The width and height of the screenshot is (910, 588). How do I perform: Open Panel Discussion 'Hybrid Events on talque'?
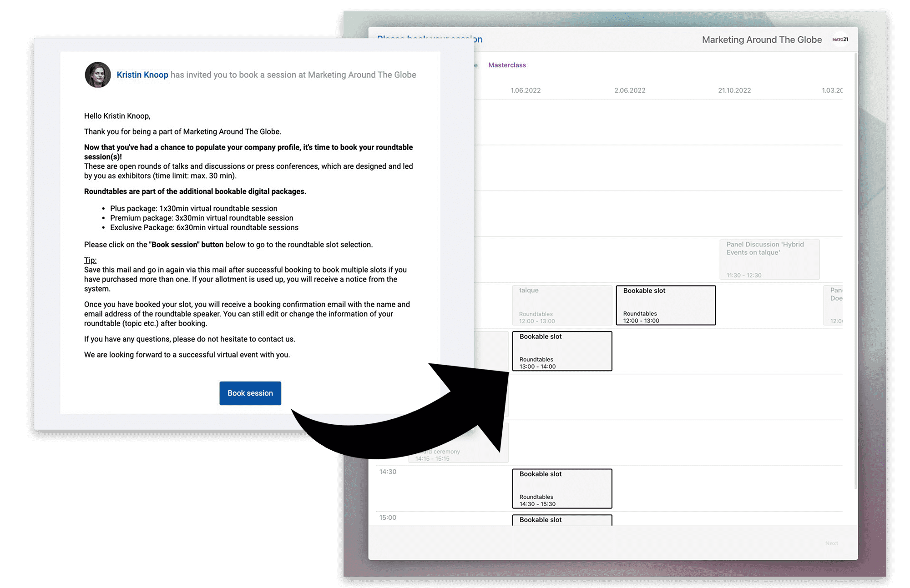pyautogui.click(x=769, y=259)
